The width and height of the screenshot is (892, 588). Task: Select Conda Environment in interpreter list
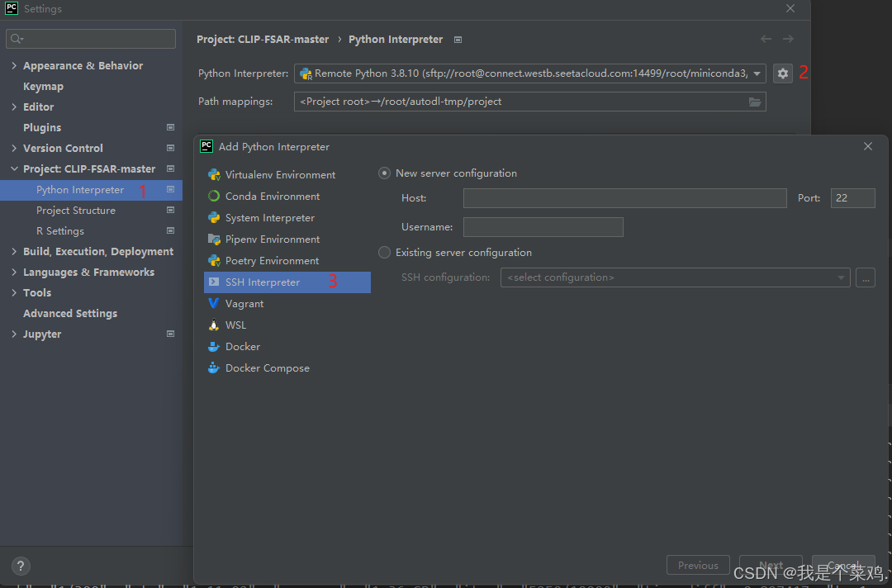287,197
